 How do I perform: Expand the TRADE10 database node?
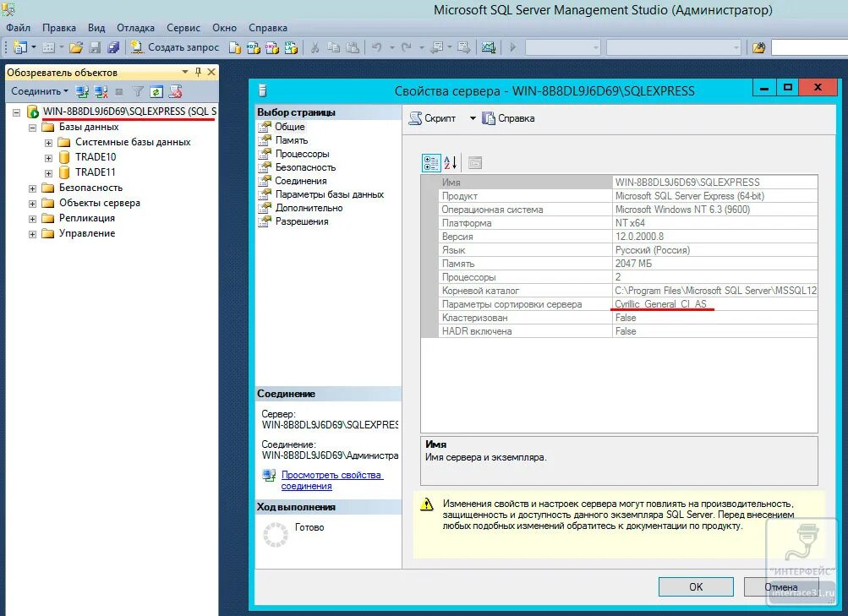(x=49, y=158)
